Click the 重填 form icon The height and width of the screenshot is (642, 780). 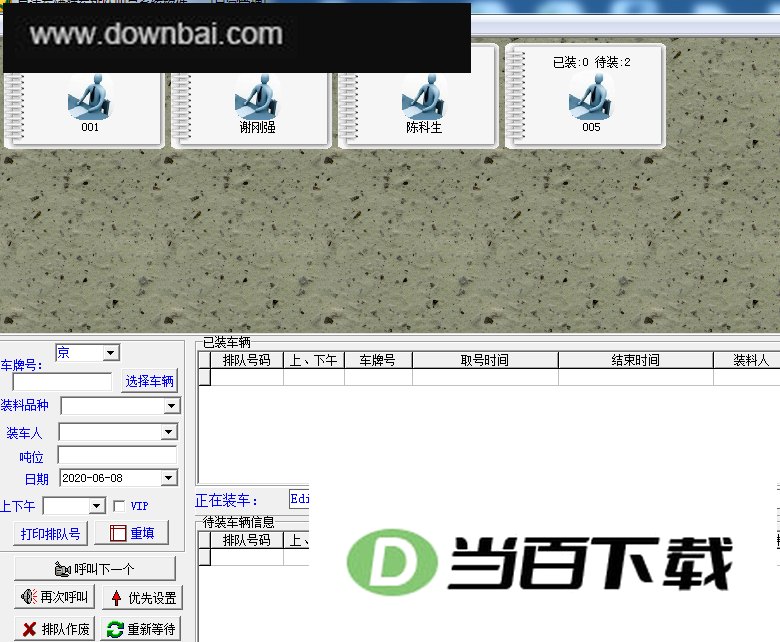click(118, 533)
